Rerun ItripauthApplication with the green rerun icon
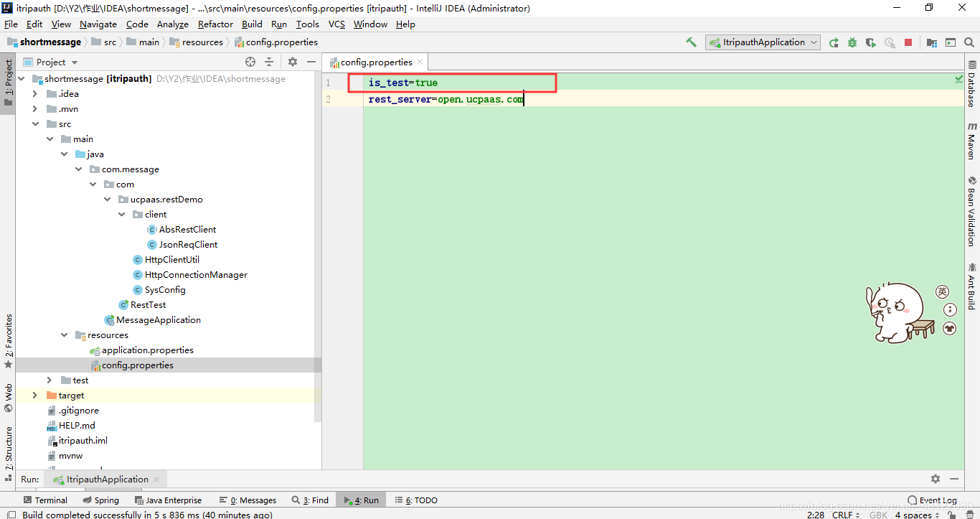 [x=834, y=42]
